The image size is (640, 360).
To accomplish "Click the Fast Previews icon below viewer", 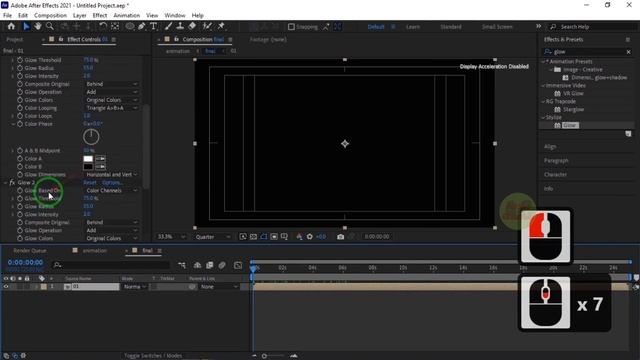I will pos(243,237).
